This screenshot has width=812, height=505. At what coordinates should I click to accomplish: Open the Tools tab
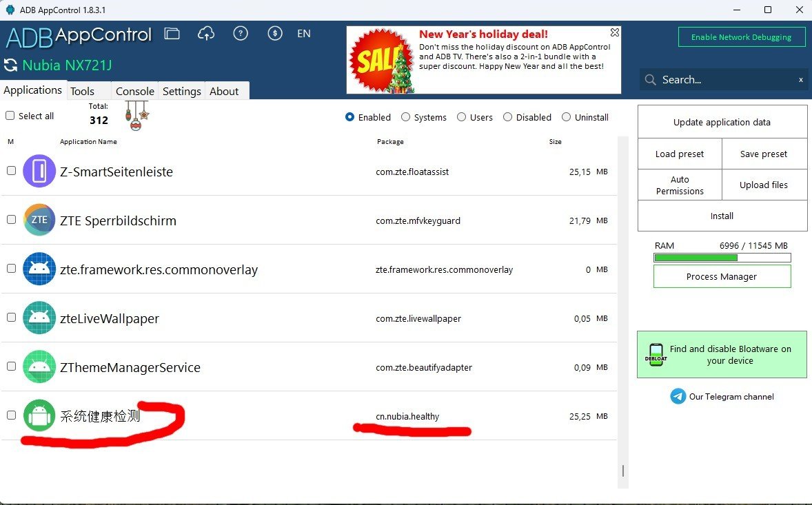click(x=82, y=91)
